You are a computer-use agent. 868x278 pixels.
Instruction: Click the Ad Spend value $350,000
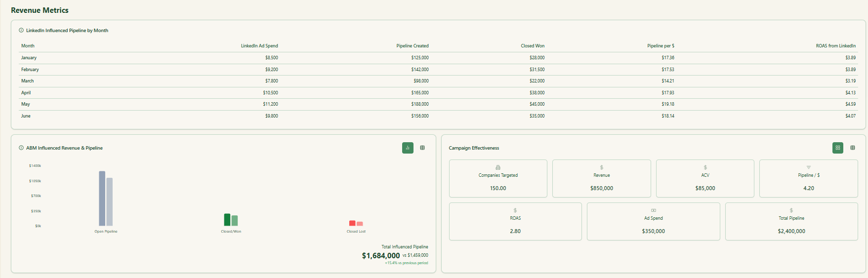click(x=654, y=231)
